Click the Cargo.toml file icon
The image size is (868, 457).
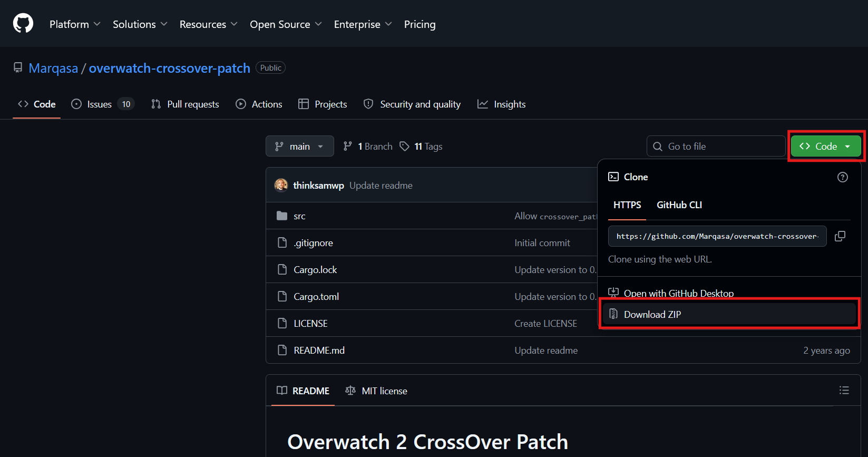click(282, 296)
